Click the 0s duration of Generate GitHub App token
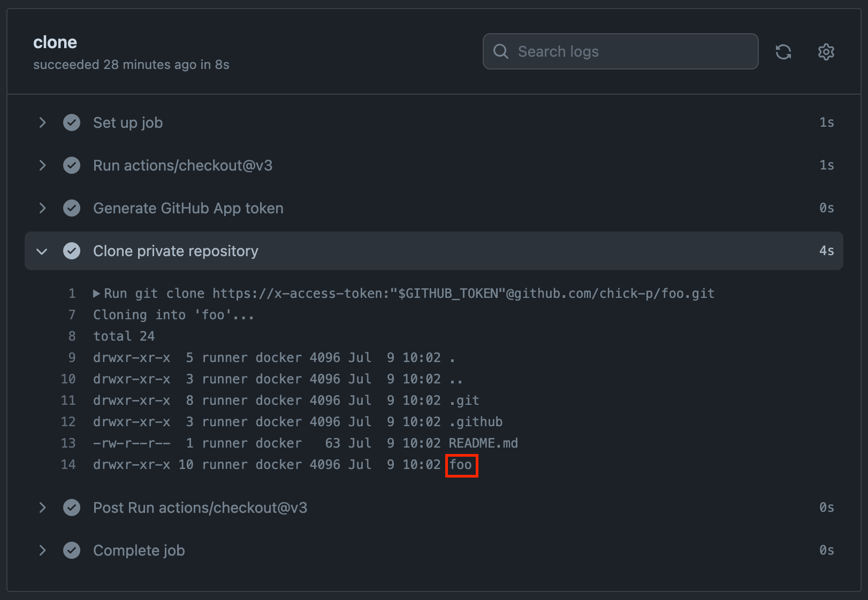The height and width of the screenshot is (600, 868). click(x=827, y=208)
